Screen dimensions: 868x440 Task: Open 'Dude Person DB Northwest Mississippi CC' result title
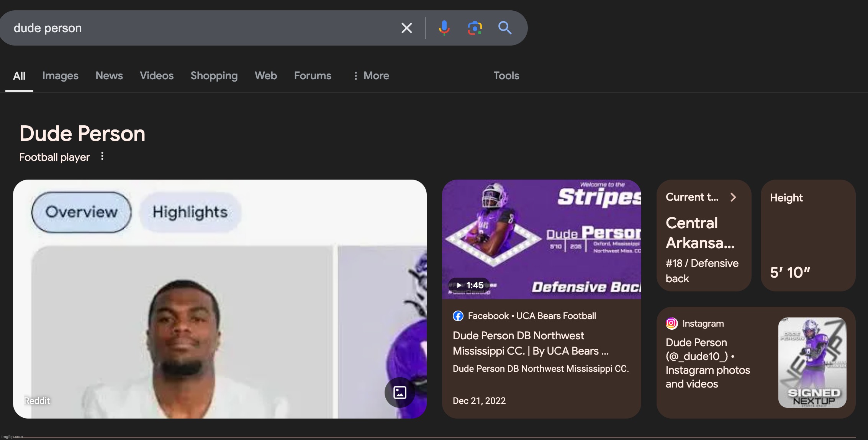531,343
